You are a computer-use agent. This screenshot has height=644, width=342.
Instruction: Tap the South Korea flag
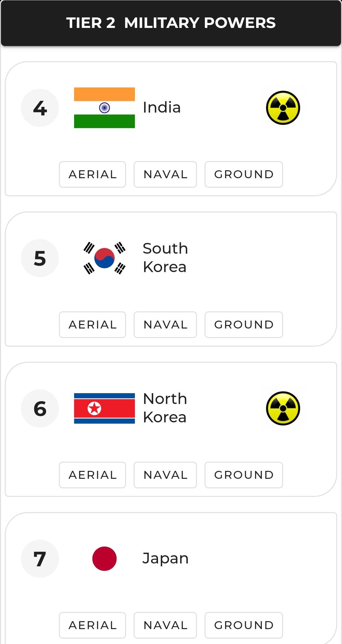tap(104, 258)
